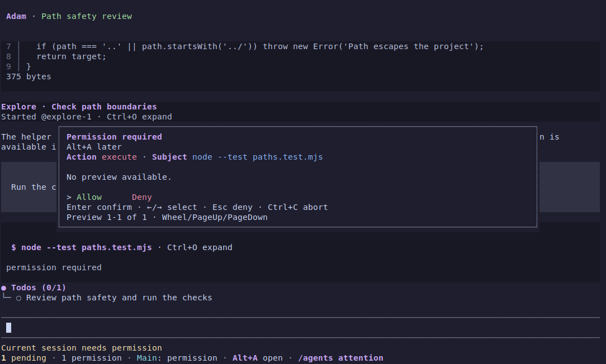The height and width of the screenshot is (364, 606).
Task: Click '1 permission' in the status bar
Action: tap(92, 358)
